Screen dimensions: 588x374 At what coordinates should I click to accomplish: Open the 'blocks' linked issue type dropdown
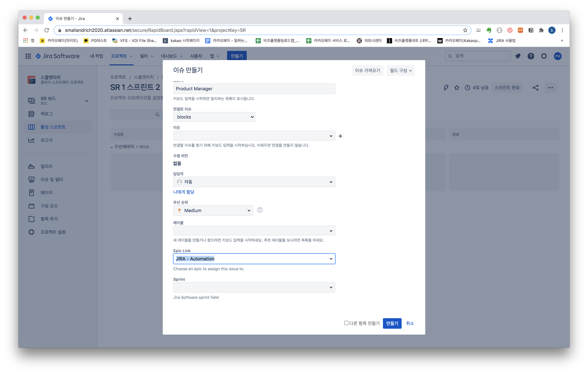coord(214,117)
